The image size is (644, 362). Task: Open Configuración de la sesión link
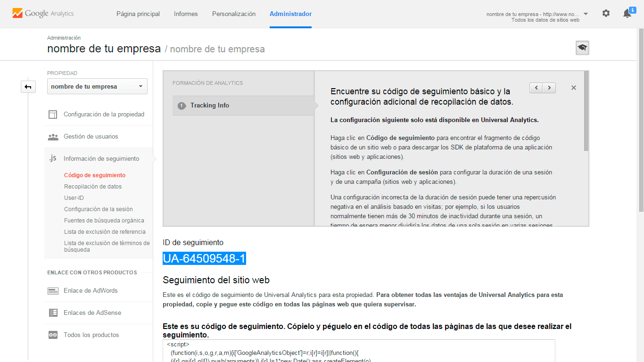pos(99,209)
